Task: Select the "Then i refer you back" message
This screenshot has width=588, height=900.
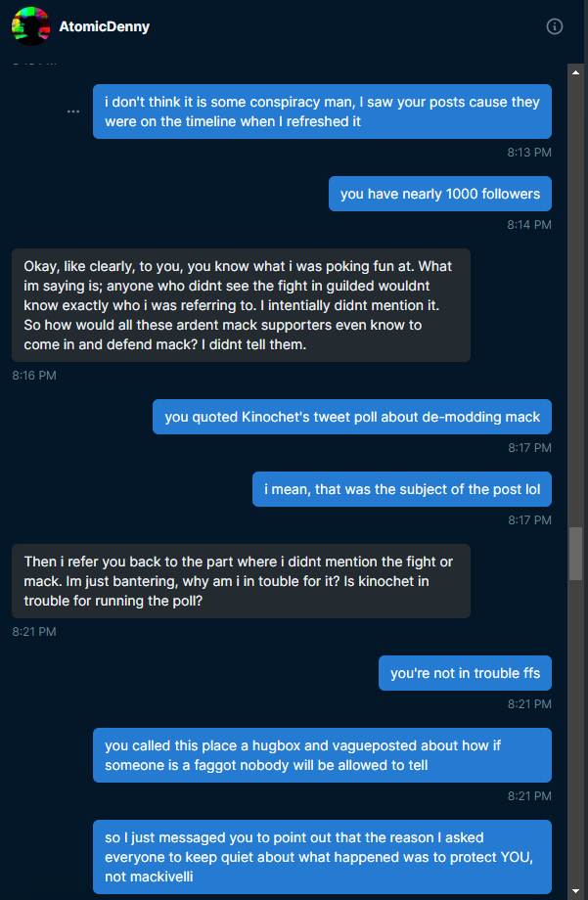Action: 241,581
